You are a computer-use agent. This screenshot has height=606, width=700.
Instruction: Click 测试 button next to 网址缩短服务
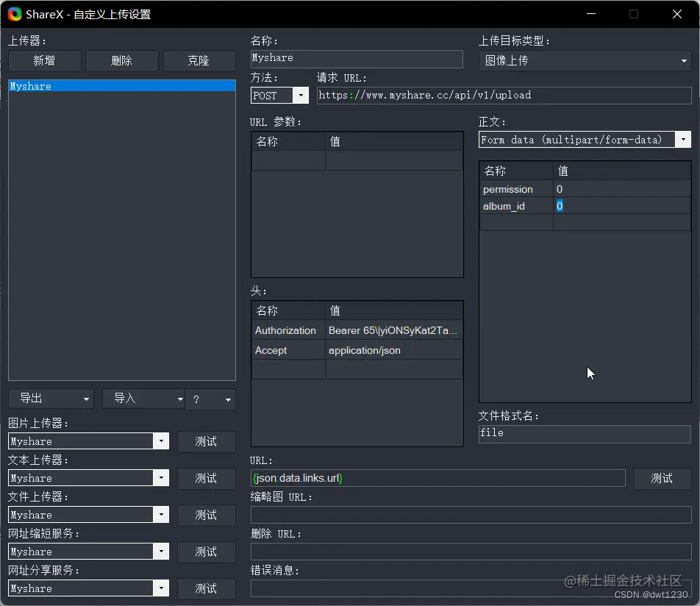pyautogui.click(x=206, y=552)
